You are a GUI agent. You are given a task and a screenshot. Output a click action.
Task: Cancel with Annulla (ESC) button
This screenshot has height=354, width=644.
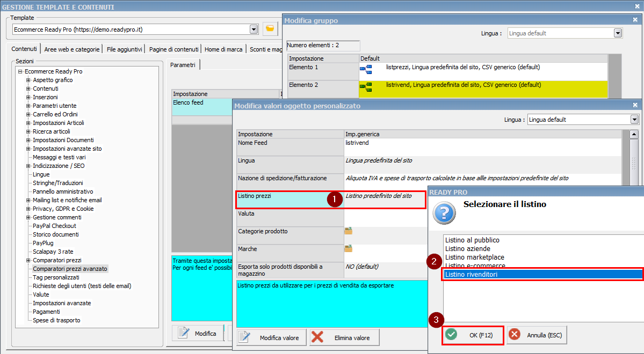pyautogui.click(x=537, y=335)
